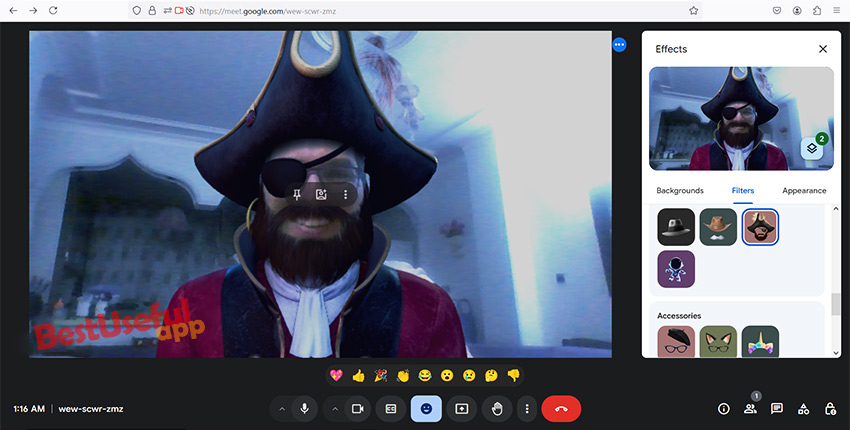Send the sparkling heart reaction
The height and width of the screenshot is (430, 850).
pyautogui.click(x=336, y=375)
